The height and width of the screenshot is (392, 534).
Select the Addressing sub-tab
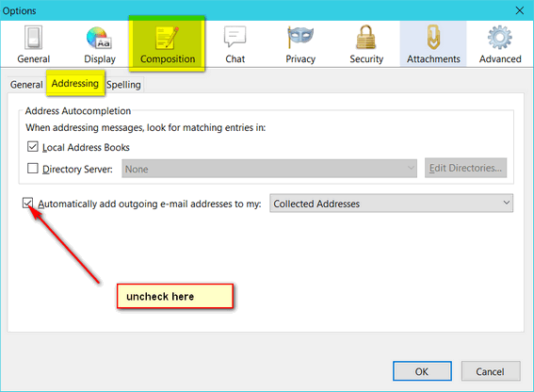[75, 84]
